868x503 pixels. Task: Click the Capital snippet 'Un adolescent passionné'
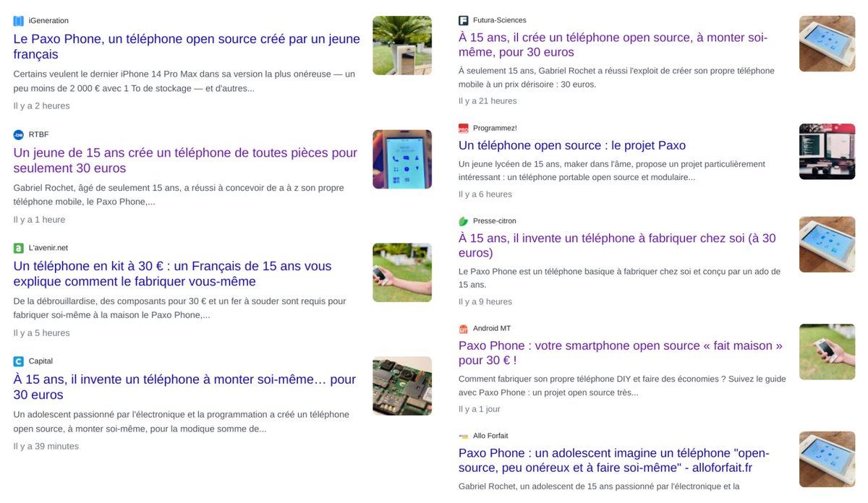pyautogui.click(x=181, y=422)
